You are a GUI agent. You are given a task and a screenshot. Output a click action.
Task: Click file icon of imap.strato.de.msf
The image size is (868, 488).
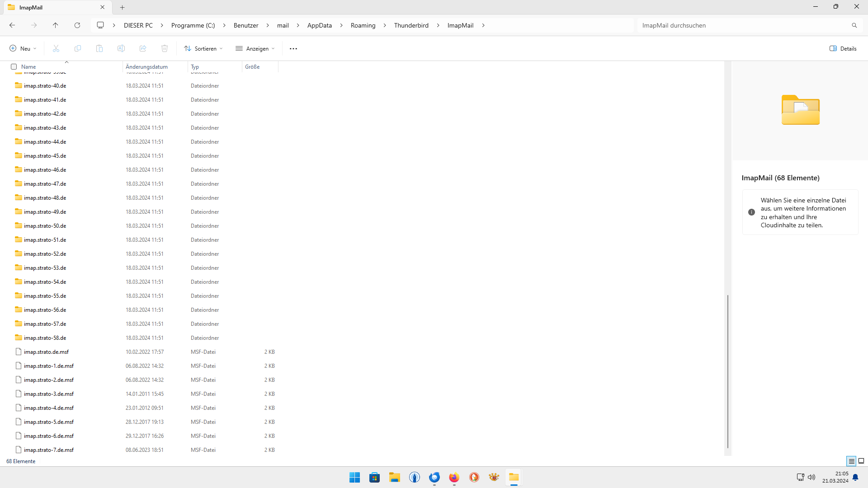click(x=19, y=352)
